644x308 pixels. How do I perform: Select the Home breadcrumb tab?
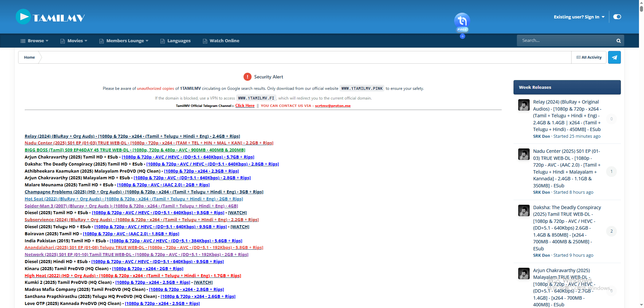[29, 57]
